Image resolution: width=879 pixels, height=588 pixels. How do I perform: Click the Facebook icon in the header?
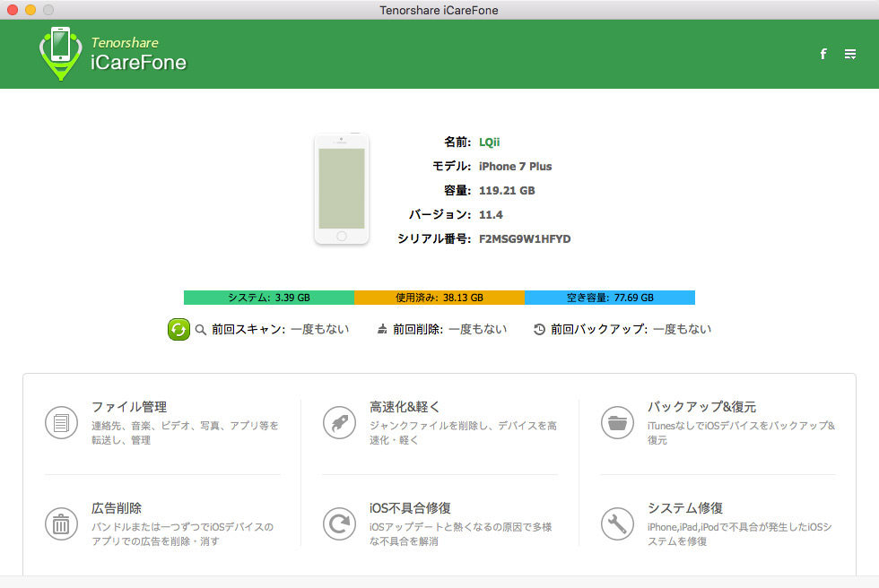(823, 54)
